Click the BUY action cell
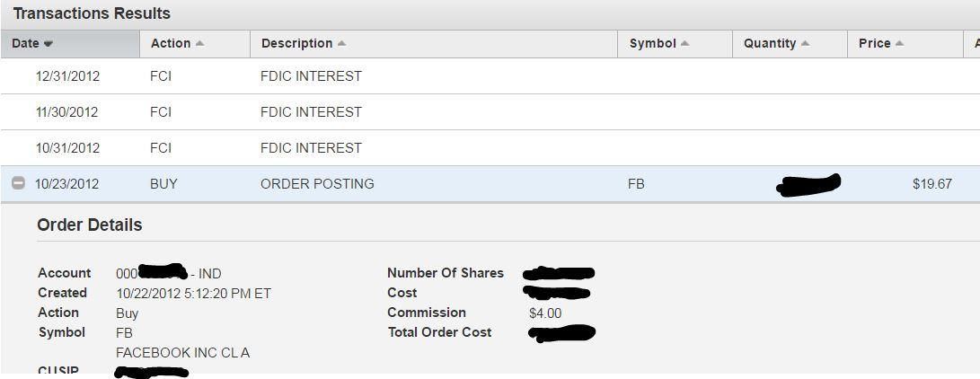 163,184
